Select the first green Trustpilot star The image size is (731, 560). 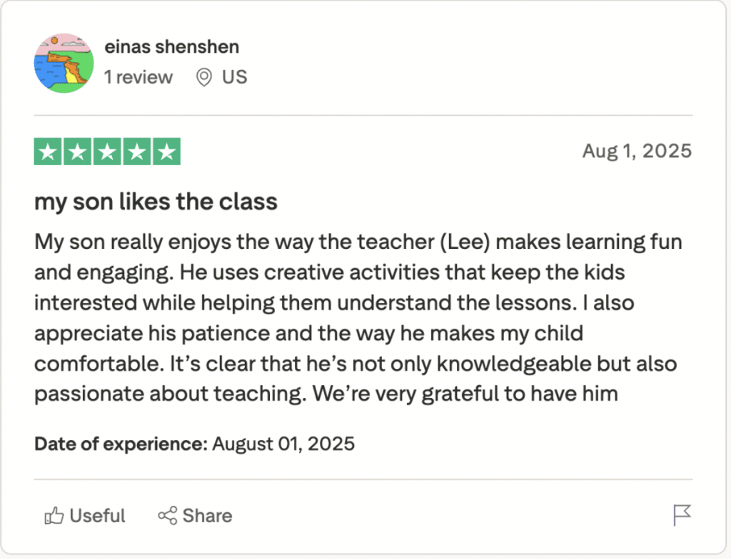tap(49, 151)
